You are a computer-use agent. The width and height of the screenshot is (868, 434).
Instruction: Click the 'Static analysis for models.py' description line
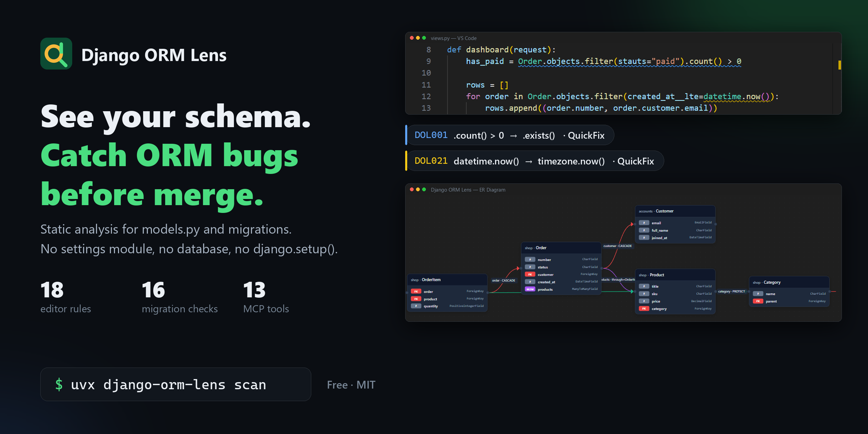click(166, 230)
